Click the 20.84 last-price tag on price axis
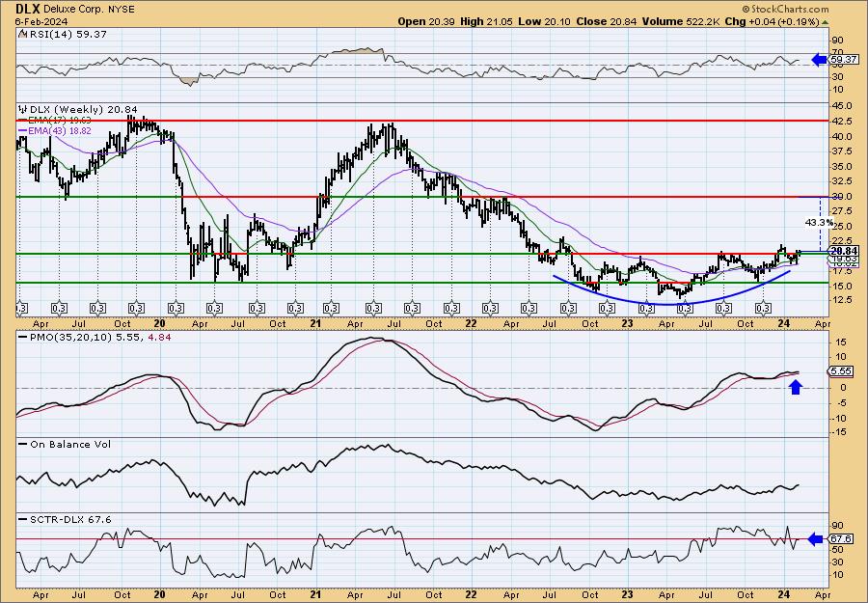 [x=843, y=250]
